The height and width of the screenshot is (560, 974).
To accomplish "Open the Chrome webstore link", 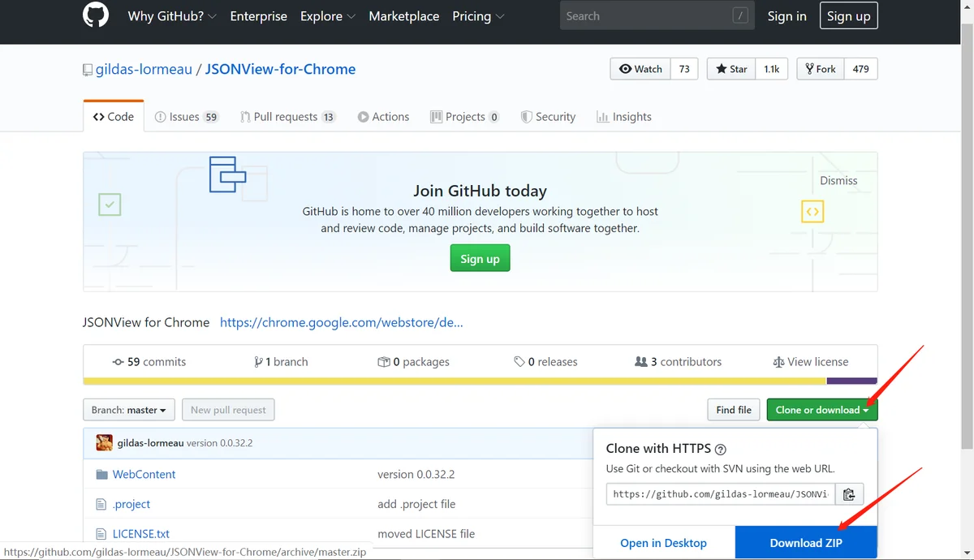I will tap(342, 322).
